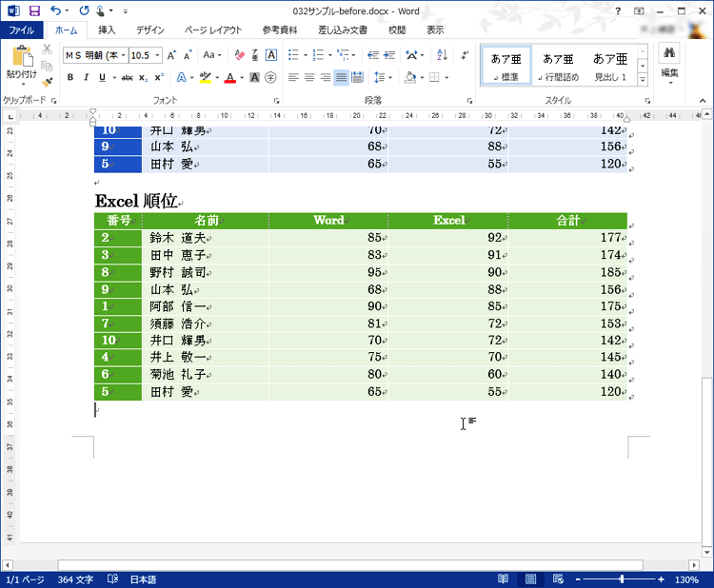Toggle Bold formatting
714x588 pixels.
click(70, 77)
